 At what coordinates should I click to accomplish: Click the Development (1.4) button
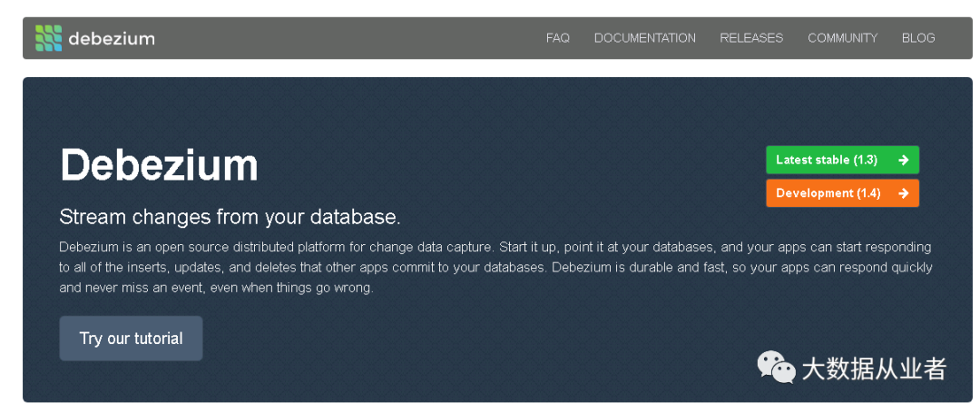pos(842,193)
